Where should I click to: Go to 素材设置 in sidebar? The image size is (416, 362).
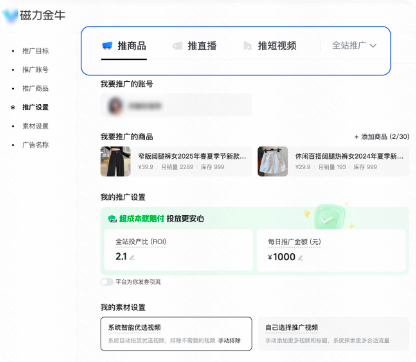35,126
